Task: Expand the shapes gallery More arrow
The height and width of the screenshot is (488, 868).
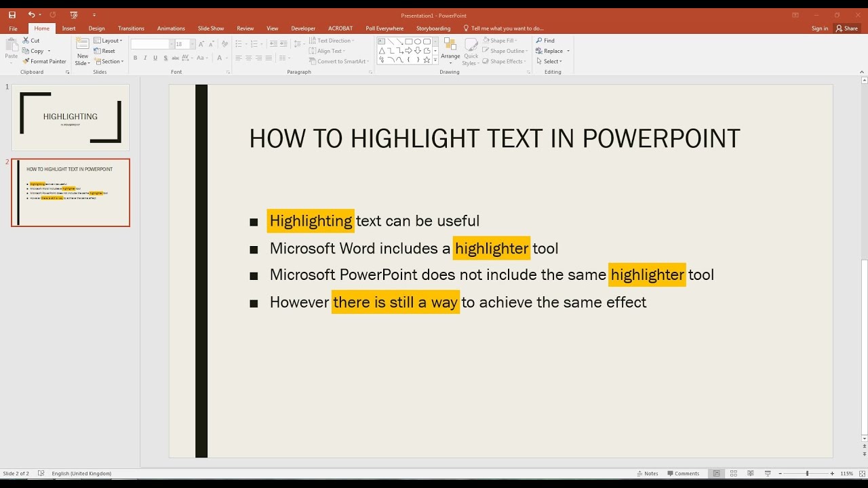Action: (435, 60)
